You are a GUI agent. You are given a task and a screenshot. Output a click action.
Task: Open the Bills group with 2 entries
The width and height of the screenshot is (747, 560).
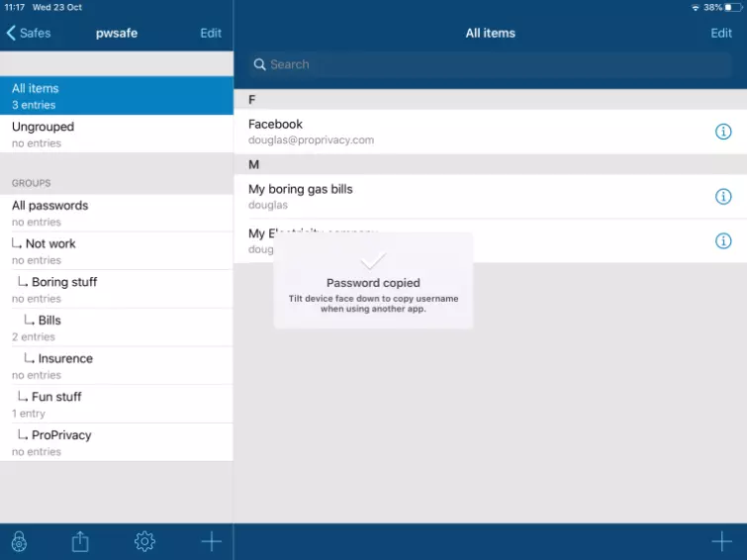[x=117, y=327]
